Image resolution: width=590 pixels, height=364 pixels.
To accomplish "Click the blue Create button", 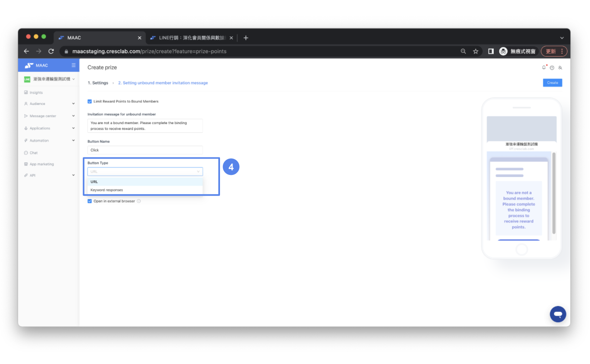I will tap(552, 83).
